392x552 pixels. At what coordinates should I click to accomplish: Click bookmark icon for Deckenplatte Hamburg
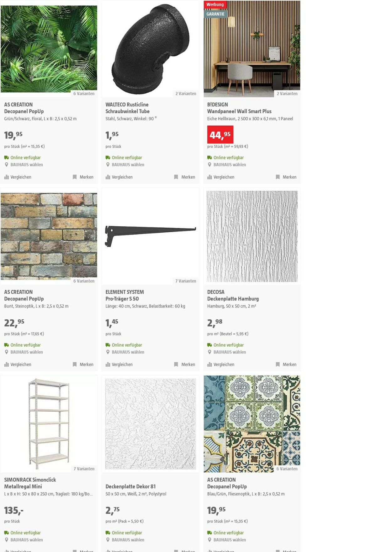[x=278, y=365]
